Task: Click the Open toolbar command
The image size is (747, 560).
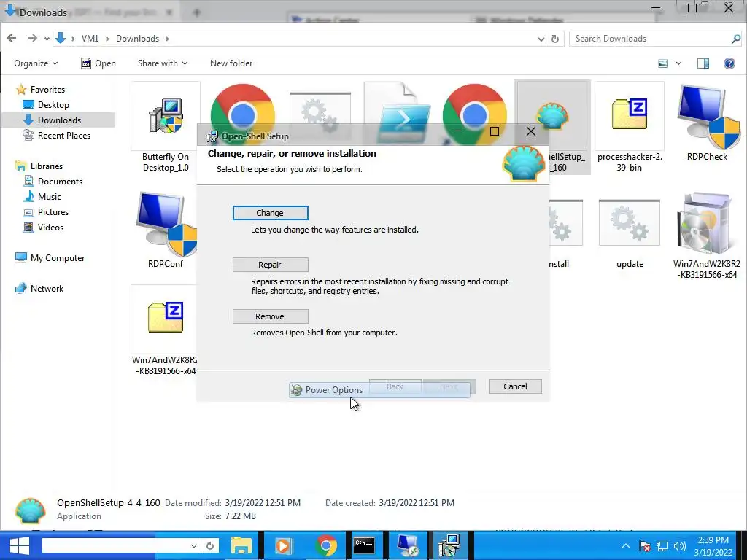Action: [98, 63]
